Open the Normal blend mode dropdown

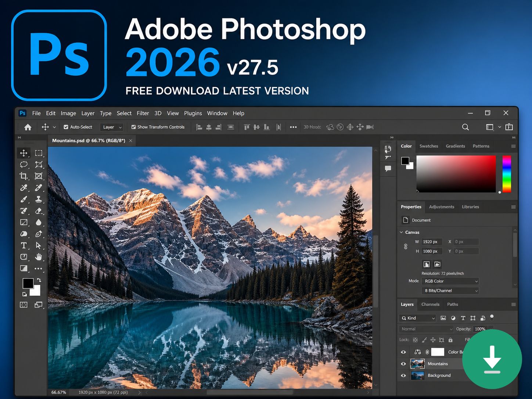426,329
